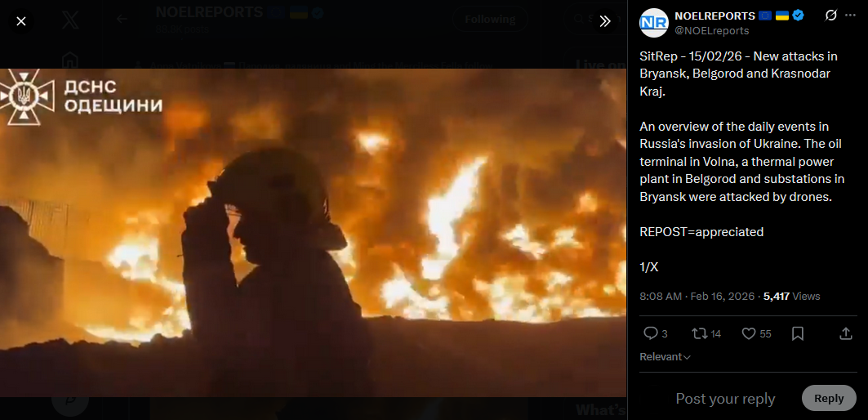Click the dimmed Following button in the background
Screen dimensions: 868x420
[490, 20]
